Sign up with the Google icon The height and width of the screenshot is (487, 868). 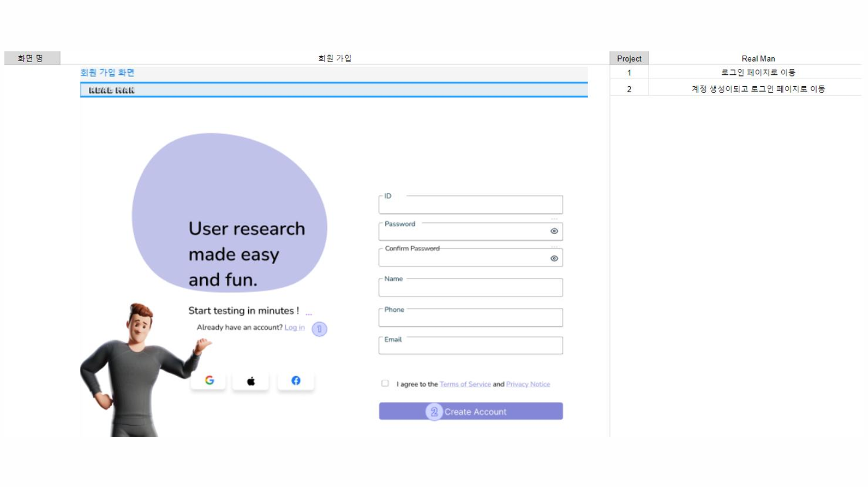[x=209, y=381]
